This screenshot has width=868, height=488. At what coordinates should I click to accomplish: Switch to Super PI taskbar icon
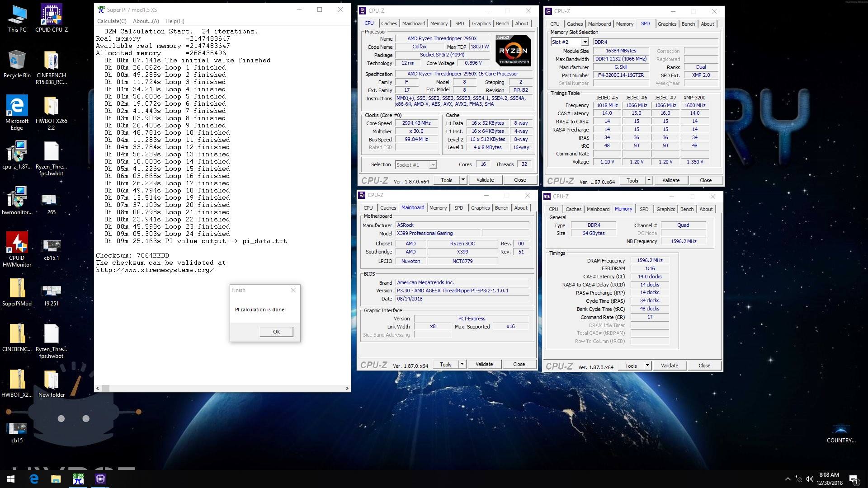78,479
